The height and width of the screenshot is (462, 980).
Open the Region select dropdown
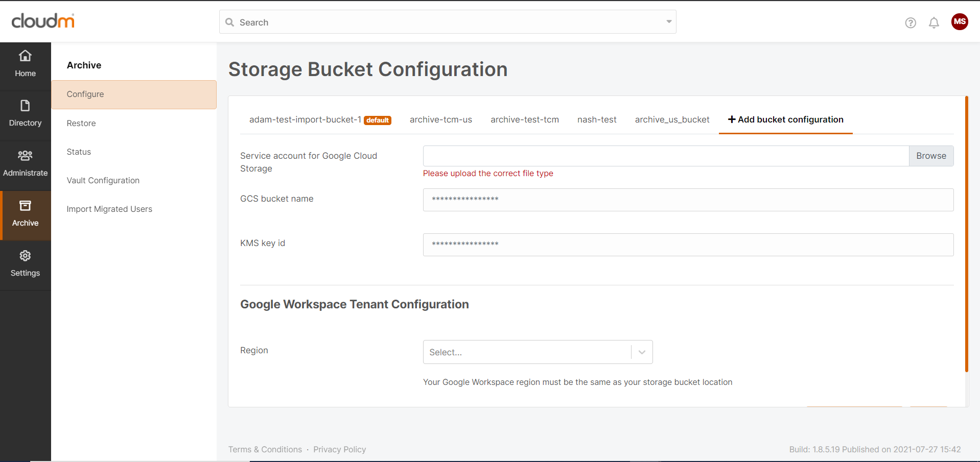click(538, 352)
